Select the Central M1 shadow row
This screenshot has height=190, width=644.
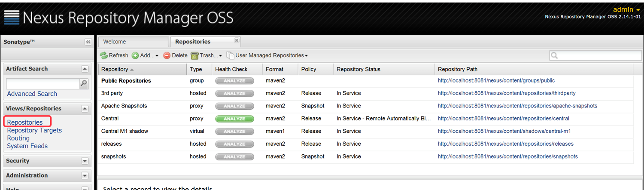tap(366, 132)
